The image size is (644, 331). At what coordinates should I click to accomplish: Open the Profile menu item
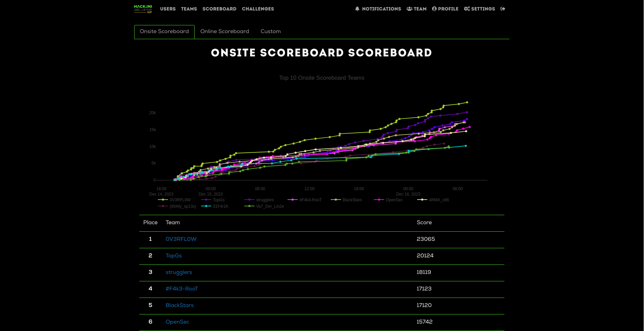[445, 9]
